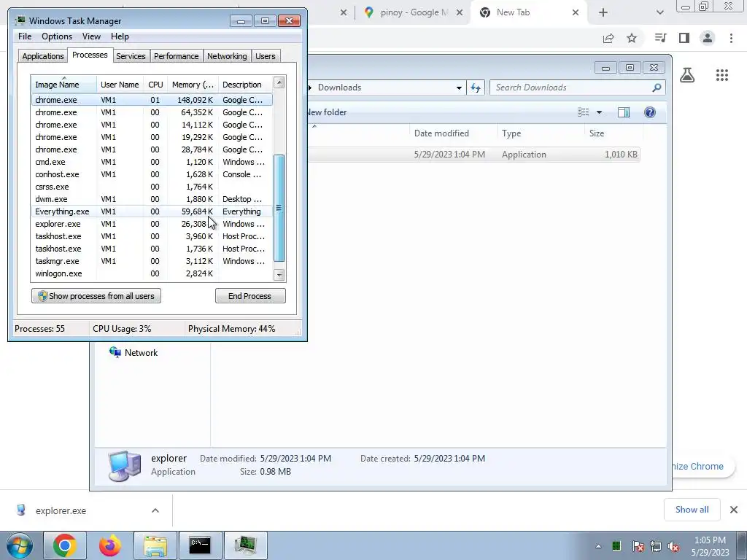
Task: Toggle Explorer preview pane icon
Action: [x=624, y=112]
